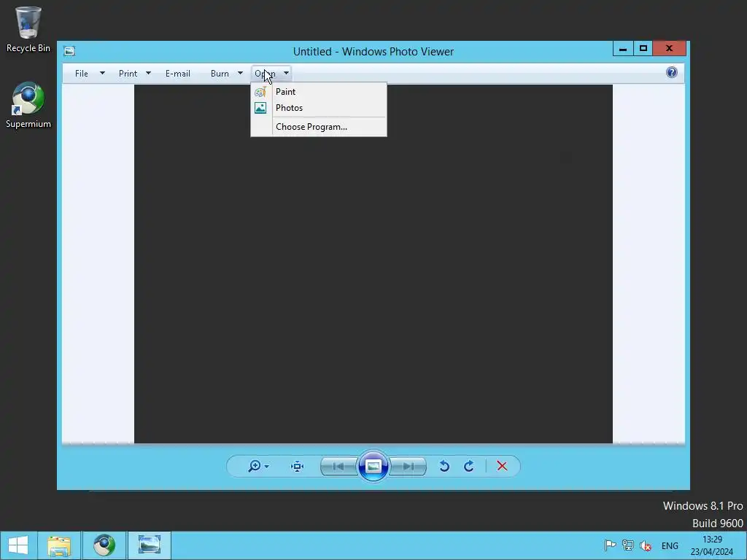Expand the Burn dropdown arrow
Image resolution: width=747 pixels, height=560 pixels.
(x=240, y=74)
